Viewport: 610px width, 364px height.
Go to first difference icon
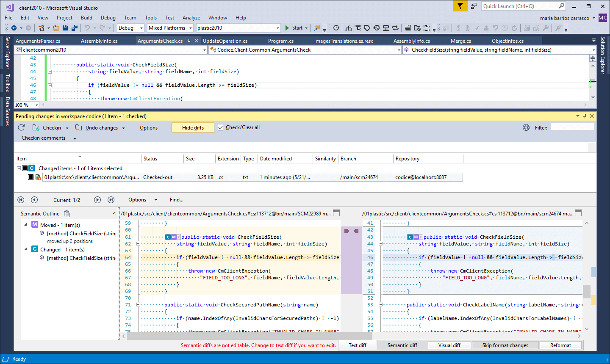(21, 200)
